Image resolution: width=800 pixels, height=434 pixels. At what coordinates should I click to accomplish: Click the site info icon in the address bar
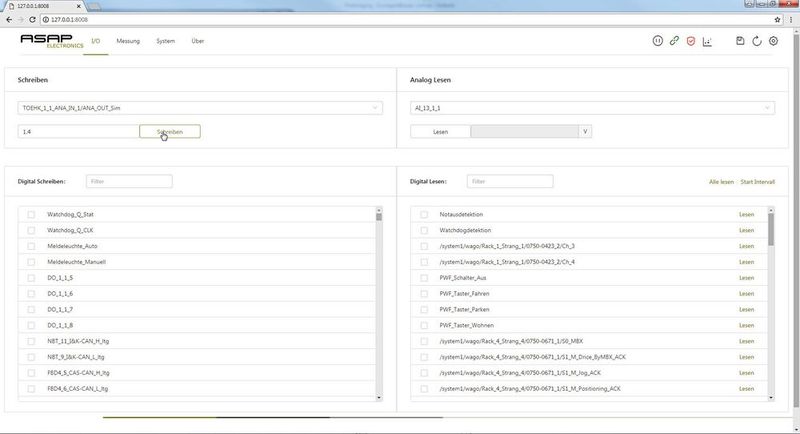click(x=45, y=19)
